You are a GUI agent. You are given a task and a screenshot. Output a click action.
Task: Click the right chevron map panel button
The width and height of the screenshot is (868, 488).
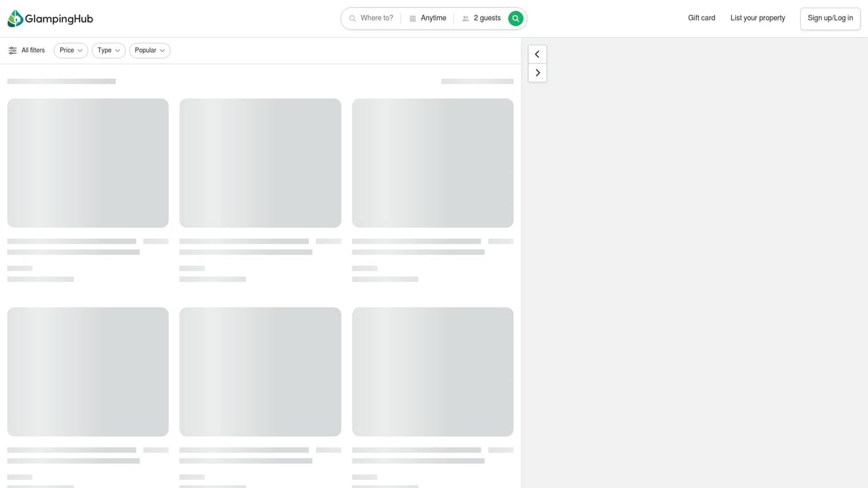point(537,73)
